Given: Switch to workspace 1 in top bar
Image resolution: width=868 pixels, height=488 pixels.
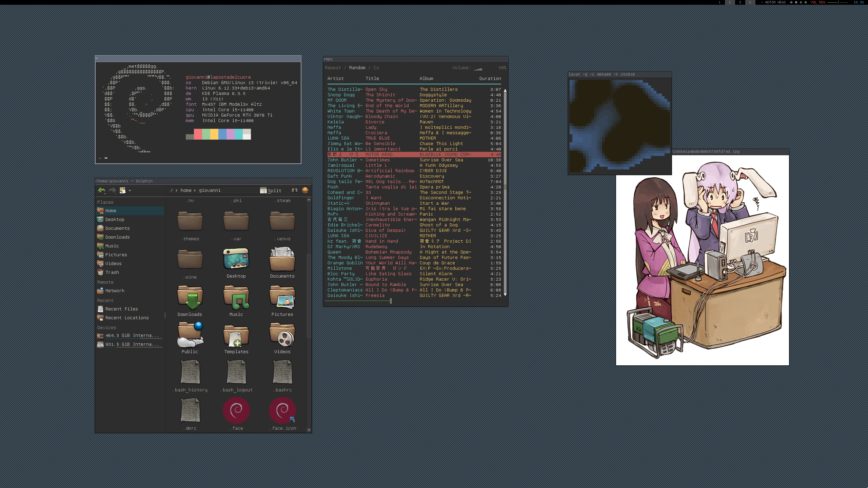Looking at the screenshot, I should [x=719, y=2].
